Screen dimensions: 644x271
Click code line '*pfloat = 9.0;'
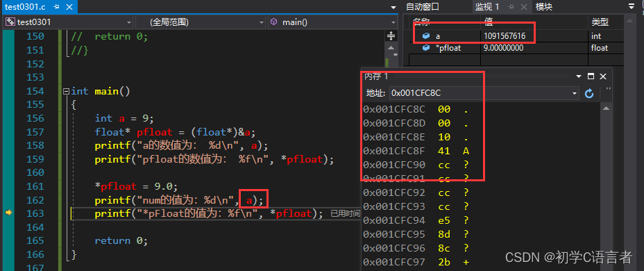(x=136, y=186)
